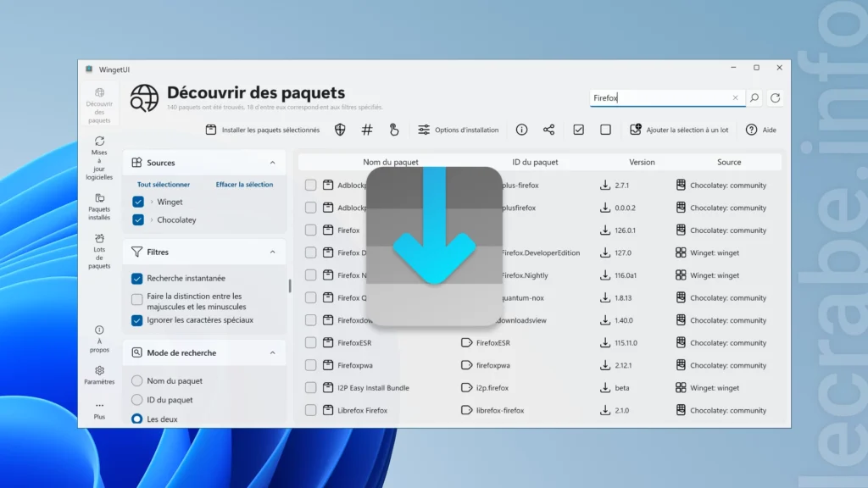Clear the Firefox search field
Viewport: 868px width, 488px height.
pos(735,97)
